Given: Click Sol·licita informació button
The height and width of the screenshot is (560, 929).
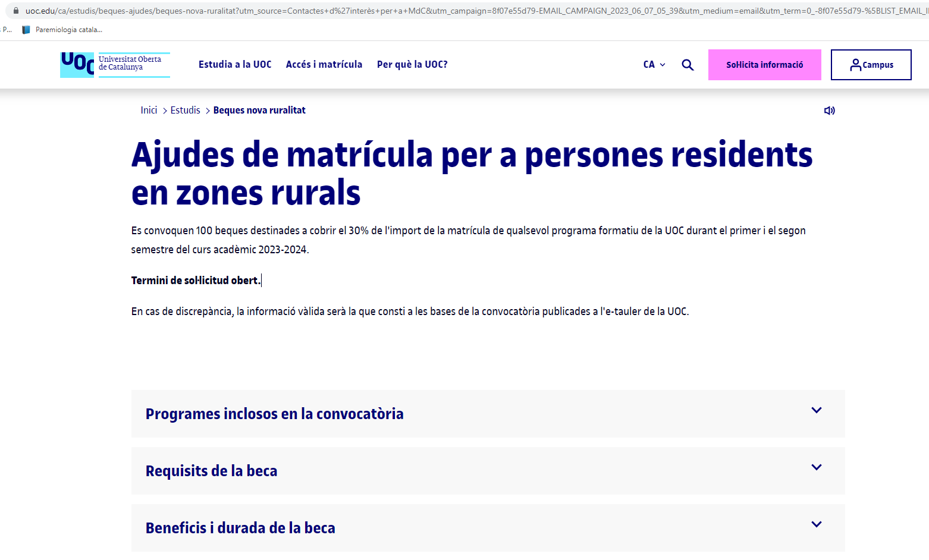Looking at the screenshot, I should (764, 65).
